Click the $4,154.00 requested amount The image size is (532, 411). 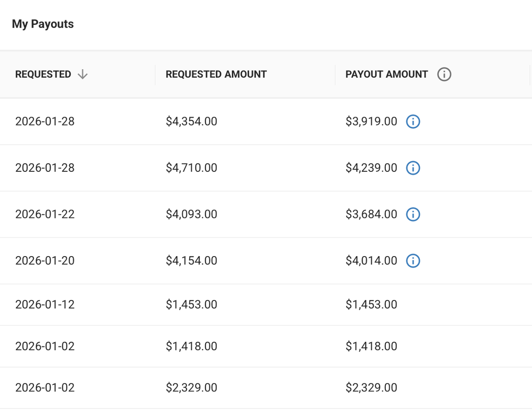[192, 261]
